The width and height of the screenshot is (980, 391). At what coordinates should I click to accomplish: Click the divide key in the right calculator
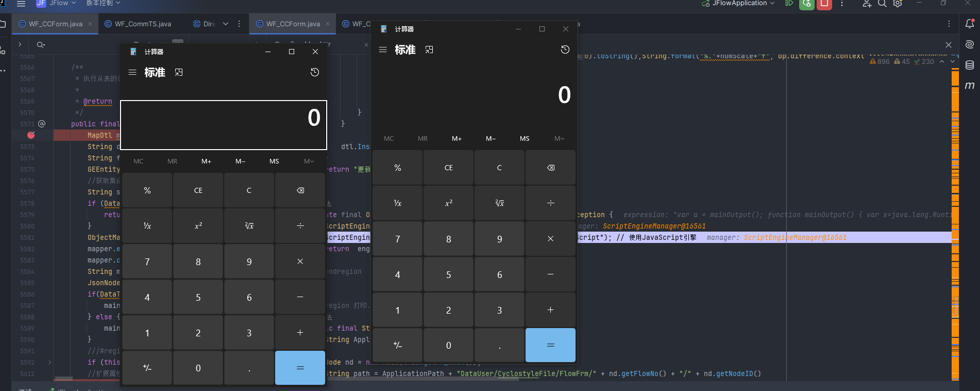[x=551, y=203]
